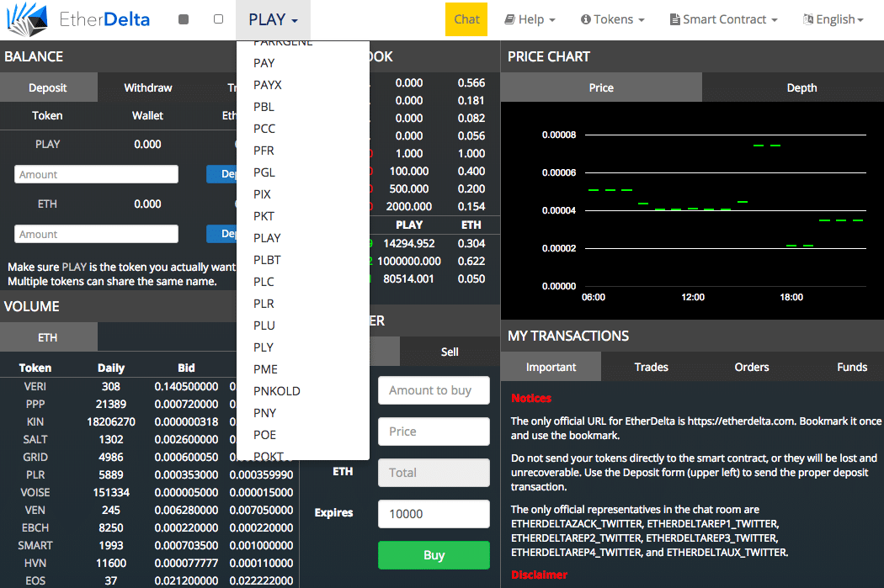Select VOISE row in volume table
The width and height of the screenshot is (884, 588).
(x=149, y=492)
